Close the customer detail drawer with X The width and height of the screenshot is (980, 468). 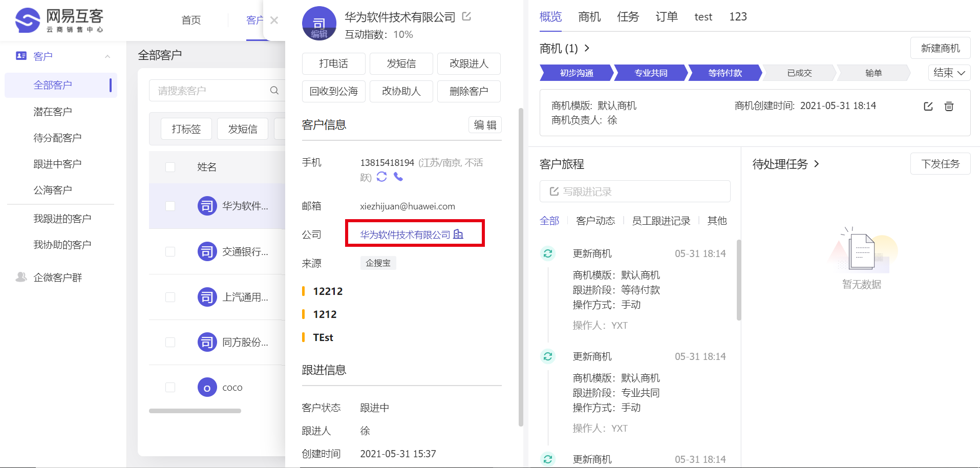coord(274,20)
